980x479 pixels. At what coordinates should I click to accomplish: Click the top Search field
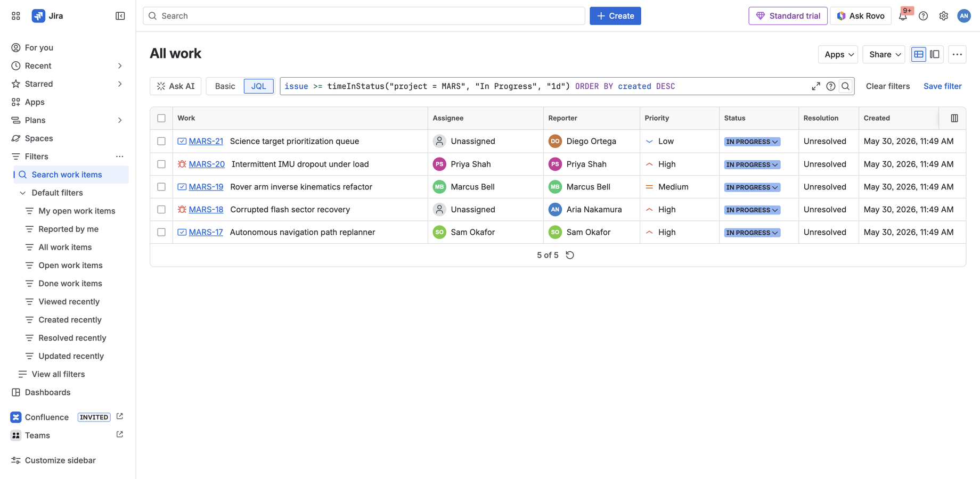tap(364, 16)
